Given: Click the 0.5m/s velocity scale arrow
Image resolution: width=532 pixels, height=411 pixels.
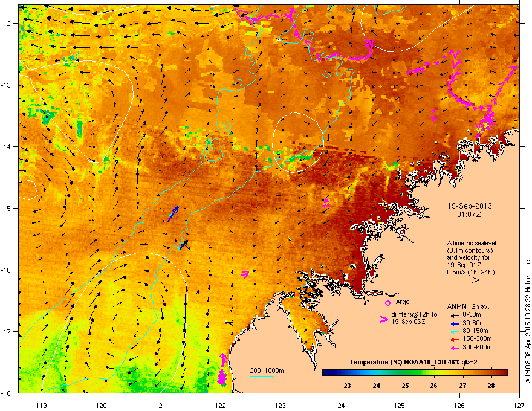Looking at the screenshot, I should 467,280.
